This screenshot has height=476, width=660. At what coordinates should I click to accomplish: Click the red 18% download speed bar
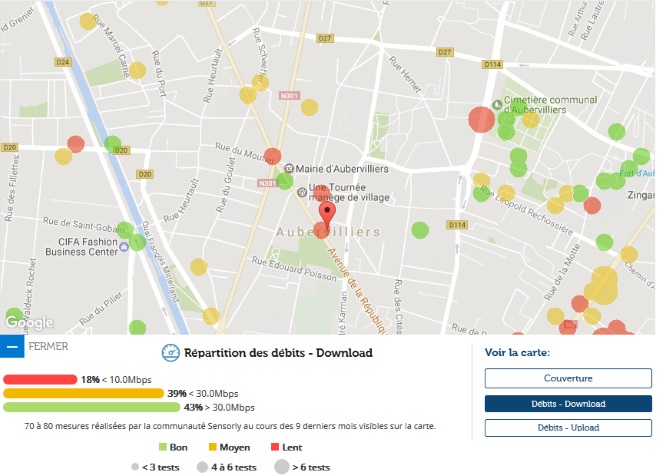click(x=40, y=380)
